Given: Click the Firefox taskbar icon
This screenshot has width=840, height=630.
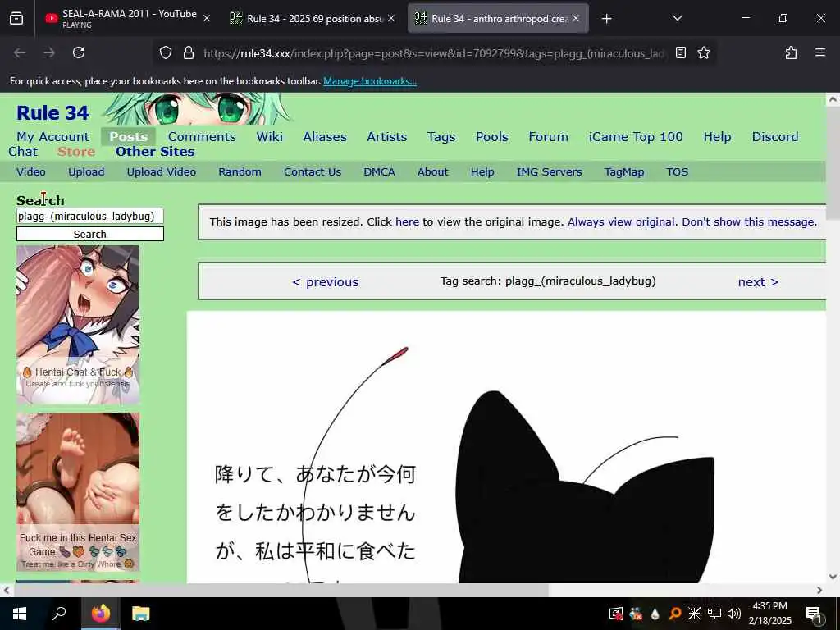Looking at the screenshot, I should (x=100, y=614).
